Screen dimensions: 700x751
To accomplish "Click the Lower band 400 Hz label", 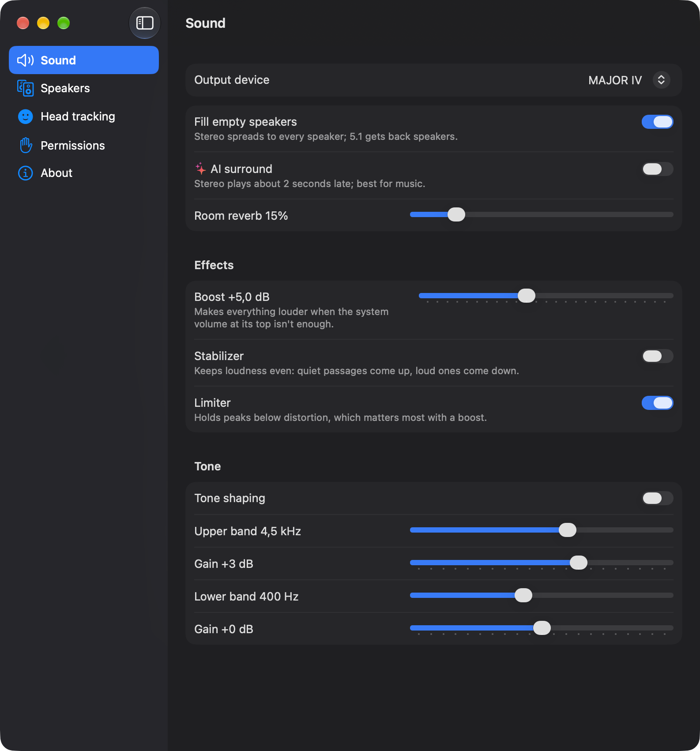I will pyautogui.click(x=246, y=597).
